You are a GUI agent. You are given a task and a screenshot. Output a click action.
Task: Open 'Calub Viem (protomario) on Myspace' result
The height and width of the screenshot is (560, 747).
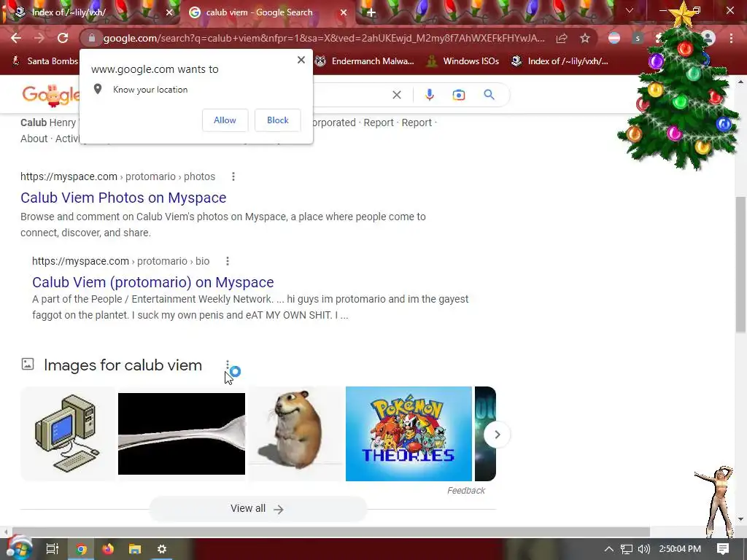(x=153, y=282)
